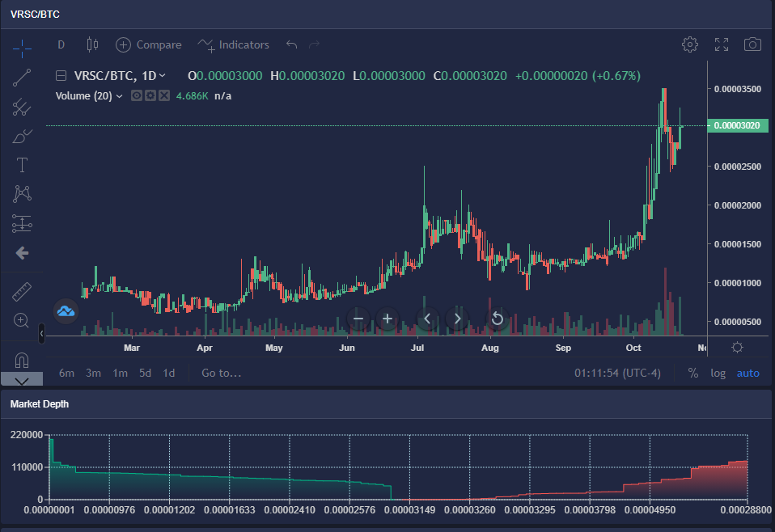Toggle log scale mode
Screen dimensions: 775x532
tap(718, 373)
